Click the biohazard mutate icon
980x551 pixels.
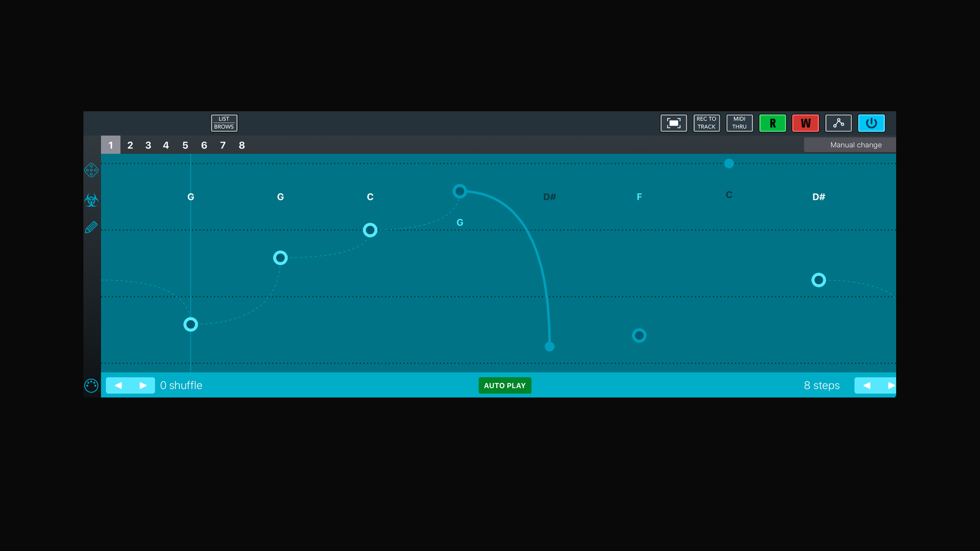[91, 200]
